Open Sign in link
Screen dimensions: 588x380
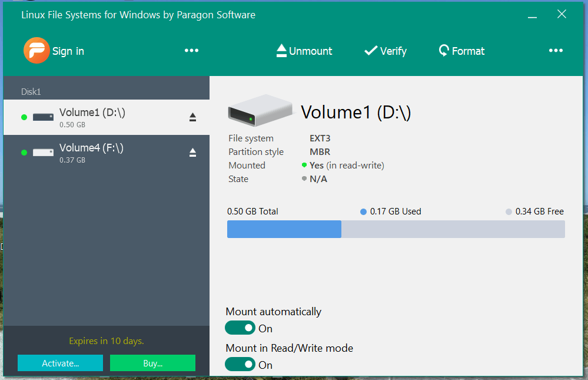(x=68, y=51)
